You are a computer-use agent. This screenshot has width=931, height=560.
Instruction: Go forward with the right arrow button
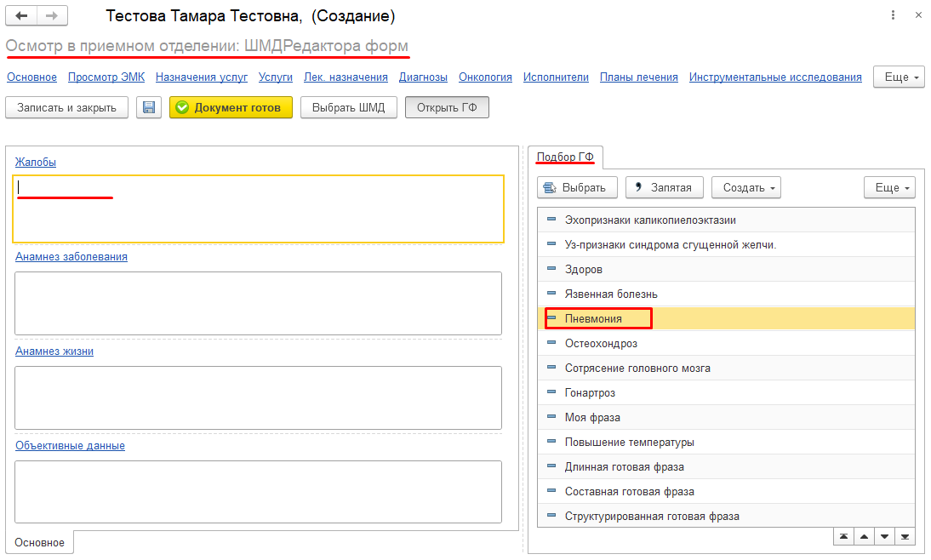click(52, 16)
